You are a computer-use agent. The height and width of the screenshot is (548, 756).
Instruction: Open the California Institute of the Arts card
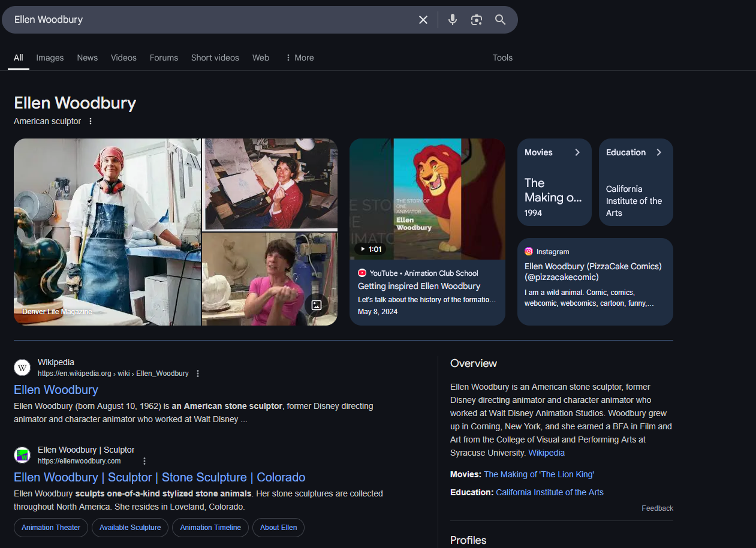click(636, 182)
